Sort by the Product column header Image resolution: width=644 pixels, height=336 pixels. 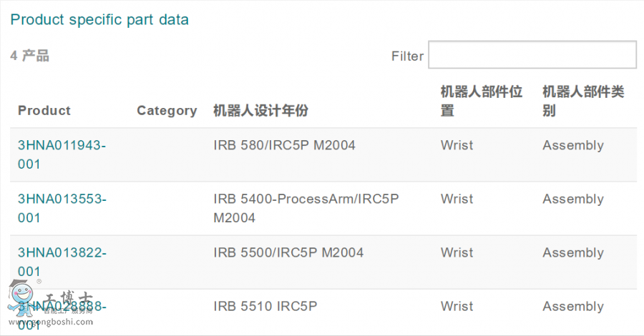[44, 111]
